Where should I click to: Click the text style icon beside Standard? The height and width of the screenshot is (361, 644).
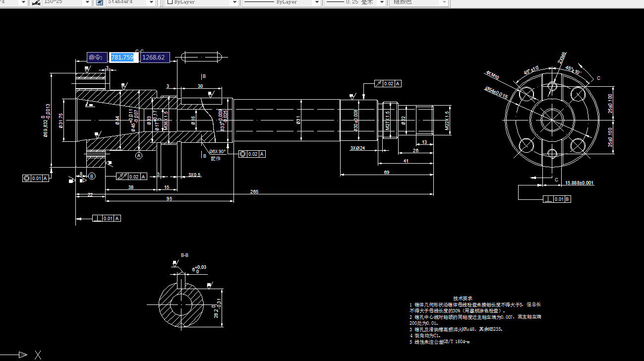point(100,2)
